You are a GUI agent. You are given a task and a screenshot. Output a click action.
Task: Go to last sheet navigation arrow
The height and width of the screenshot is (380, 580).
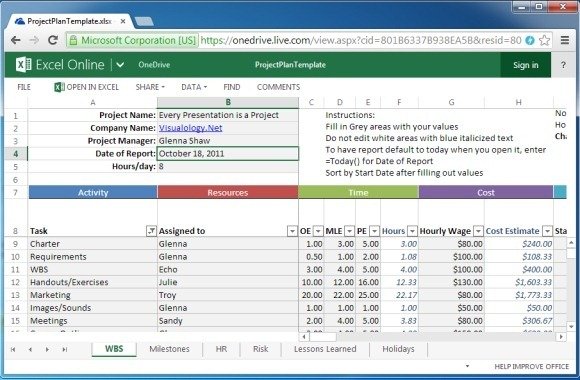pos(64,349)
